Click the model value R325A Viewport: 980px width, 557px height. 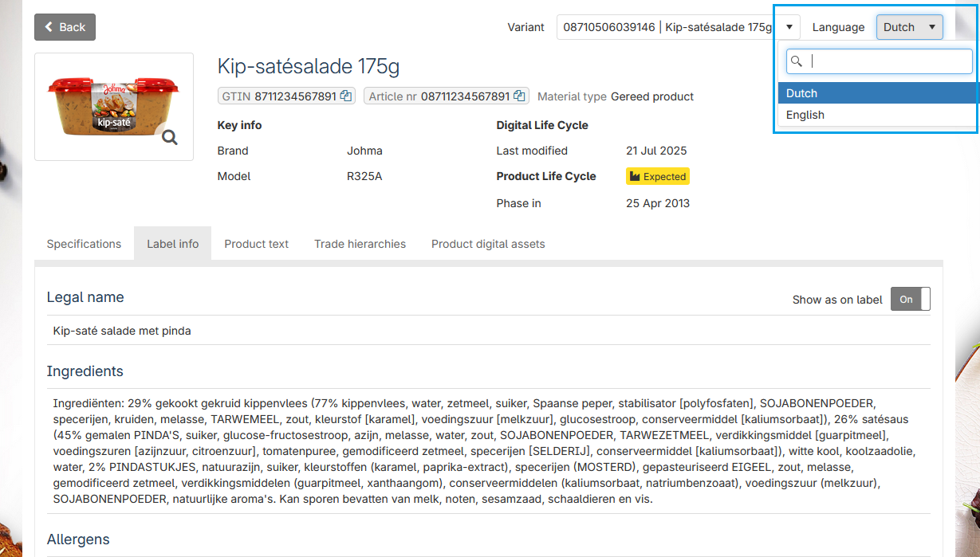point(364,176)
